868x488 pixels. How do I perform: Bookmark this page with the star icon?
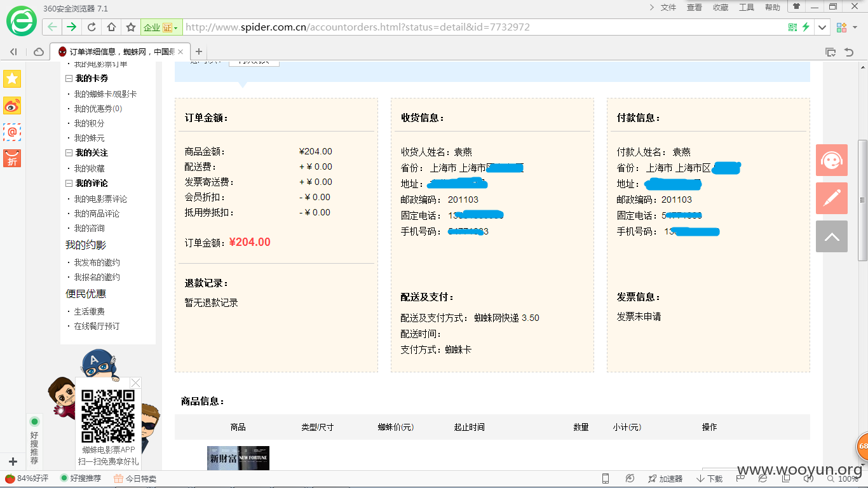(131, 27)
